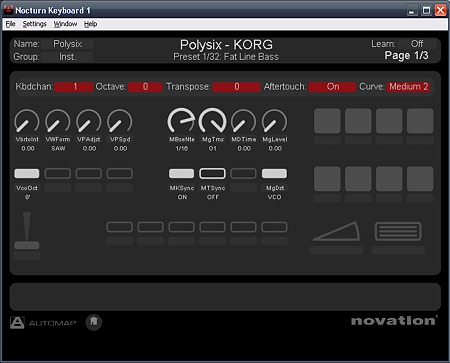
Task: Click the VCO value under MgDst
Action: [274, 197]
